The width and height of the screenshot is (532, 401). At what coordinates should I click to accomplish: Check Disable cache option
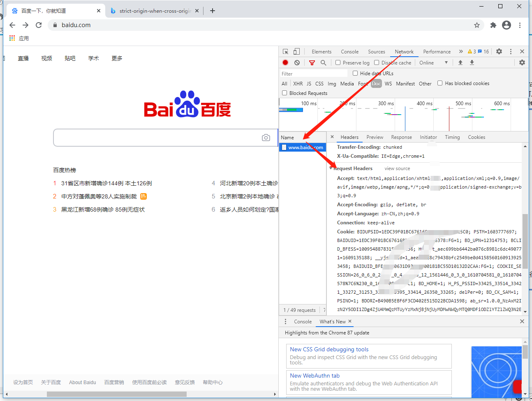376,62
